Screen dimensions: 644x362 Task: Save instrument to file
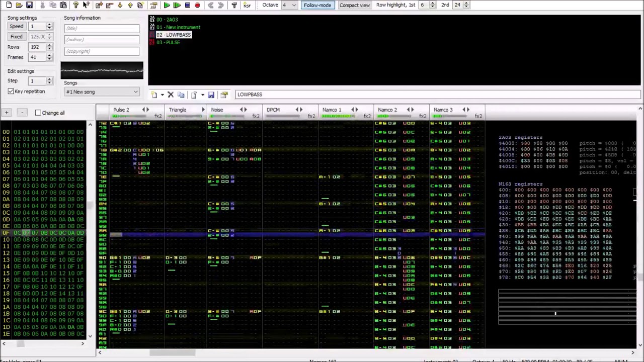[x=211, y=95]
